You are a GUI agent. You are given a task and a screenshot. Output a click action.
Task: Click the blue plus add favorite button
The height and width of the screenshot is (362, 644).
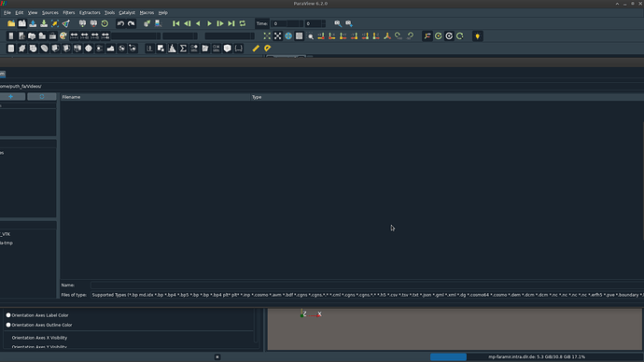pos(11,96)
